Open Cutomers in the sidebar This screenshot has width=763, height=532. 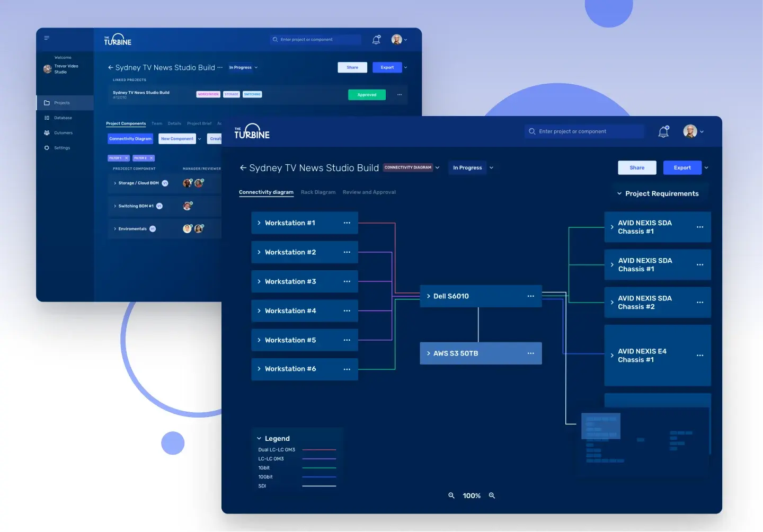(65, 133)
